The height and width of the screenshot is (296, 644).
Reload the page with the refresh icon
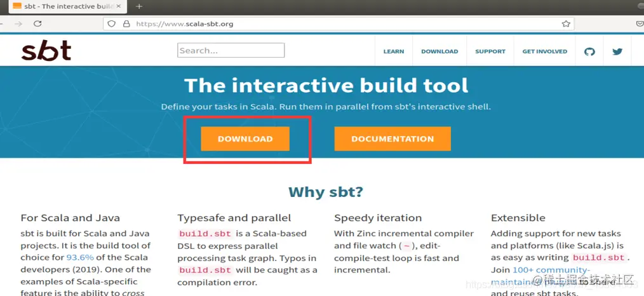37,24
